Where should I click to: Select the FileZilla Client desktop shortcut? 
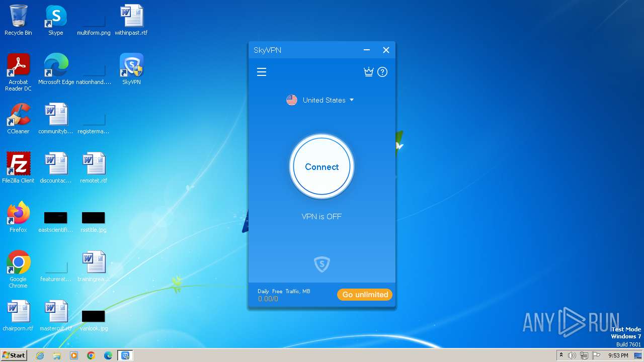point(18,168)
